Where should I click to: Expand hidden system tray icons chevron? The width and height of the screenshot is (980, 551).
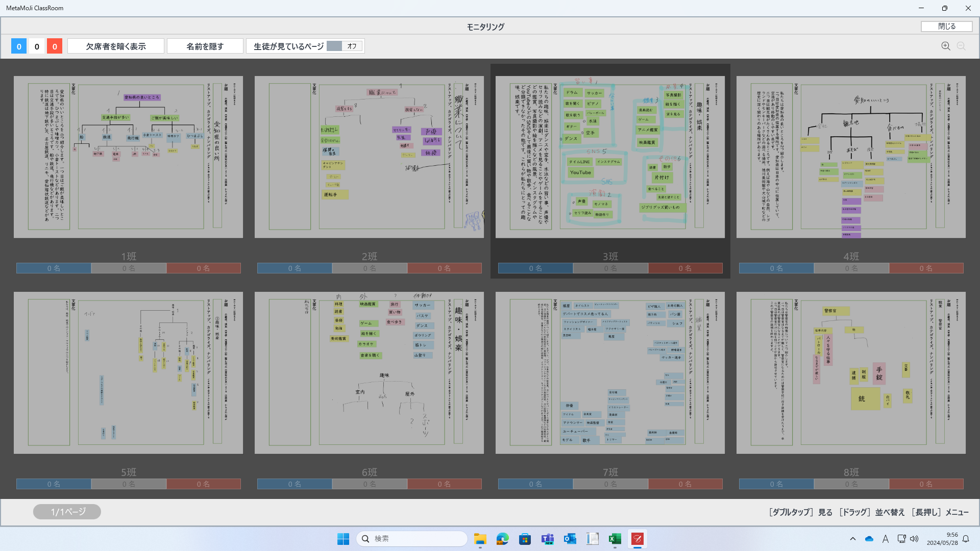coord(852,539)
